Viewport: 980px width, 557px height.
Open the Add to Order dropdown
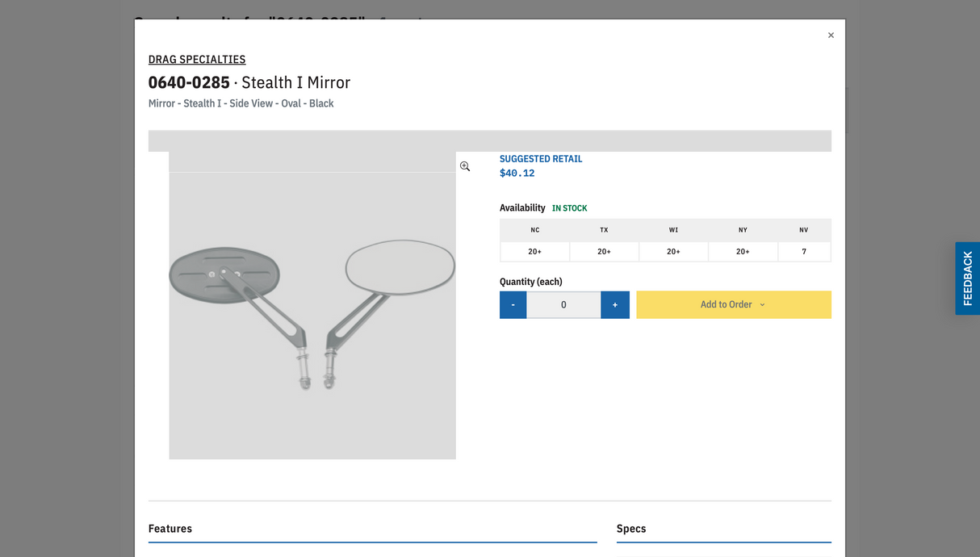734,304
